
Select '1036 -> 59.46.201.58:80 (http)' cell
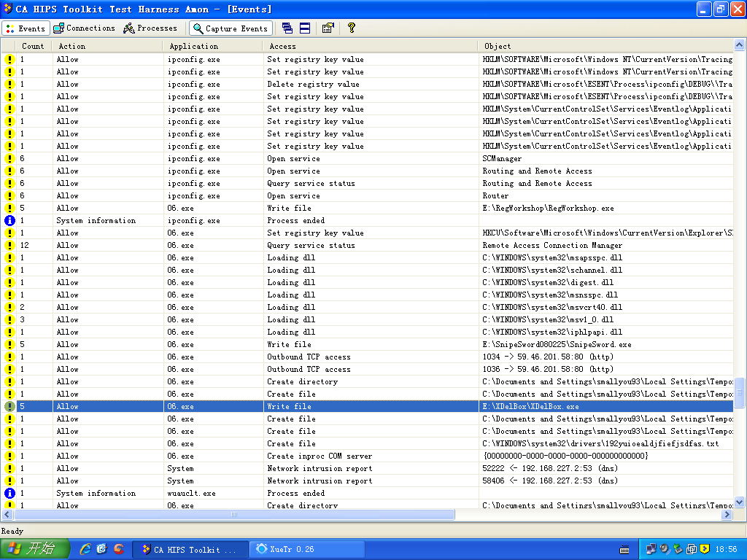coord(548,369)
